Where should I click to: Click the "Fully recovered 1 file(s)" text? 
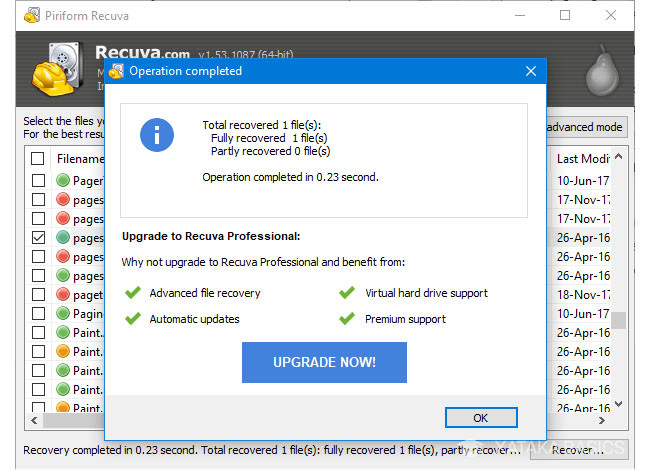(269, 138)
